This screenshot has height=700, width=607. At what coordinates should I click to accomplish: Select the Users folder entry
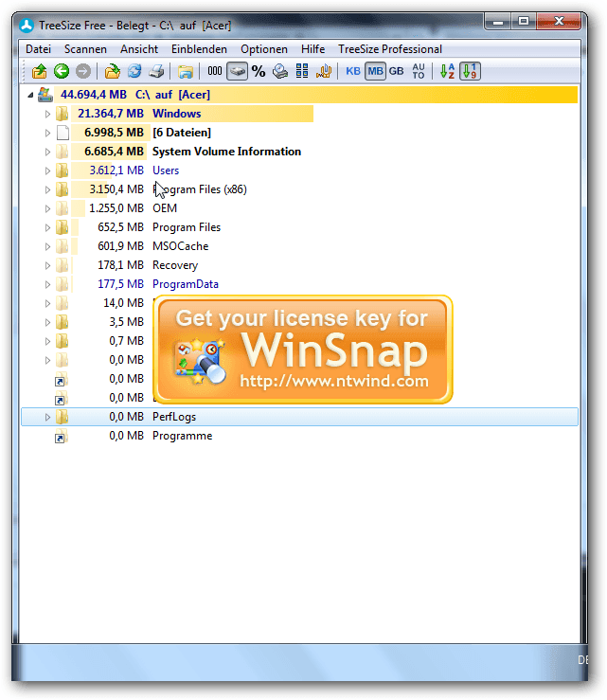click(x=166, y=171)
